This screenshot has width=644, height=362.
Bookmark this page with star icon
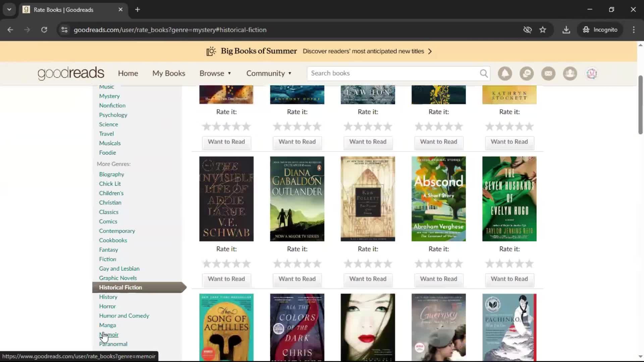[x=543, y=30]
